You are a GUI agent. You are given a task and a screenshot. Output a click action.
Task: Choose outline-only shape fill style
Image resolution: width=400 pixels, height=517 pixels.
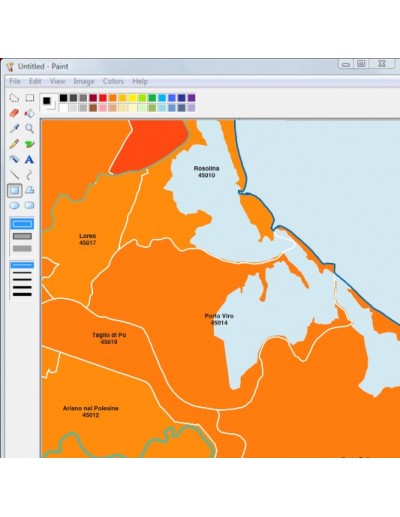click(x=22, y=224)
